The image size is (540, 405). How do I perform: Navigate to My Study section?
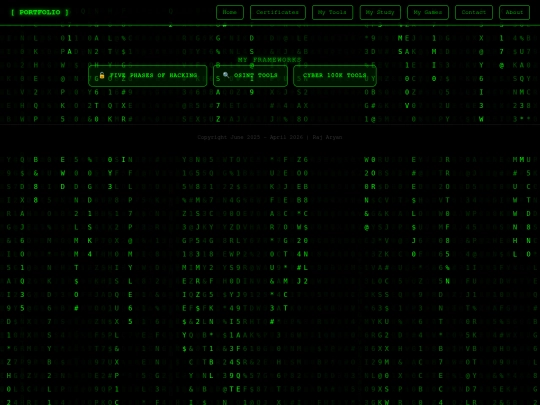380,12
